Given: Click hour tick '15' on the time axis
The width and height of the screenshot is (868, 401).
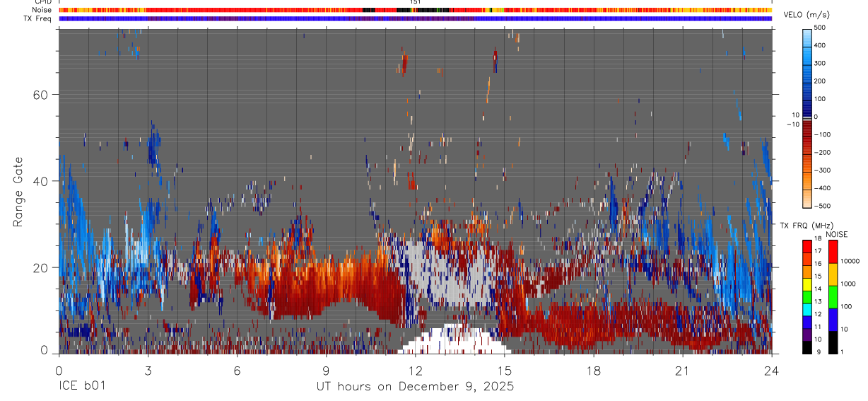Looking at the screenshot, I should click(x=505, y=371).
